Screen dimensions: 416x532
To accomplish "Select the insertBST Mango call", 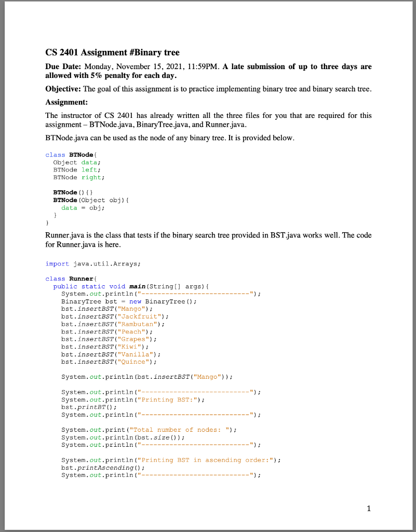I will point(106,309).
